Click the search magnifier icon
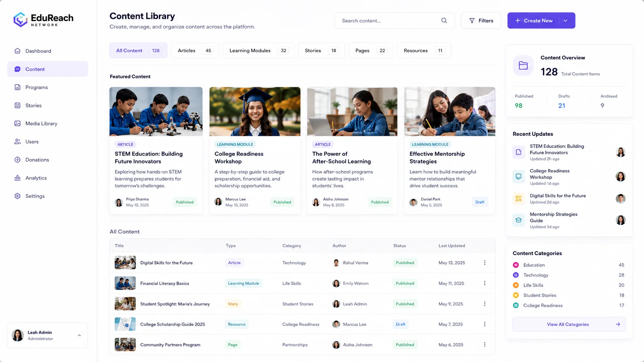Viewport: 644px width, 362px height. click(x=444, y=21)
